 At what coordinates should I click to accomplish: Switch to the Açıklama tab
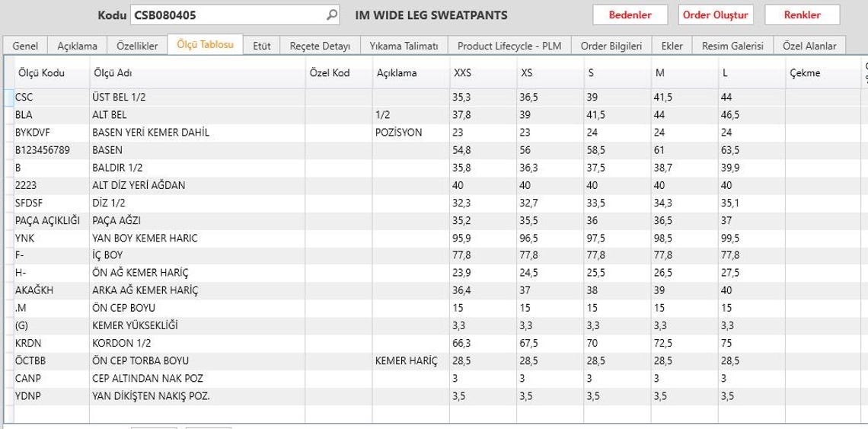(78, 46)
